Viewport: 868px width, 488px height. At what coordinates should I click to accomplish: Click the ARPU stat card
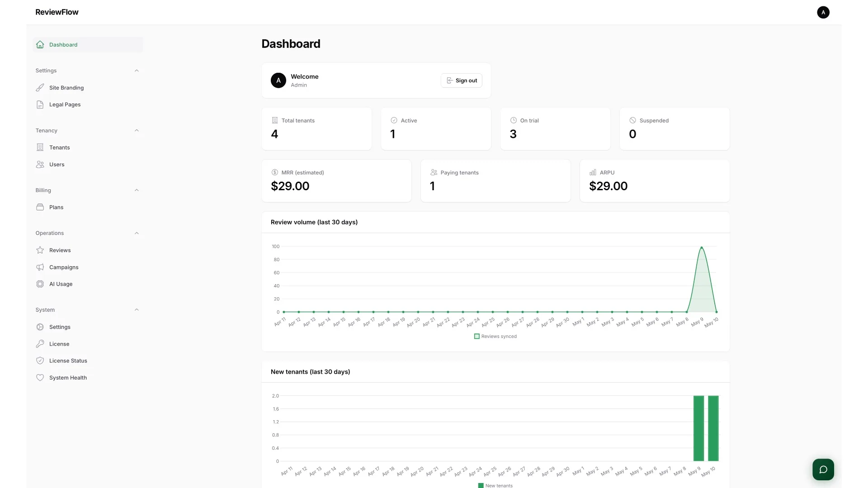tap(655, 181)
